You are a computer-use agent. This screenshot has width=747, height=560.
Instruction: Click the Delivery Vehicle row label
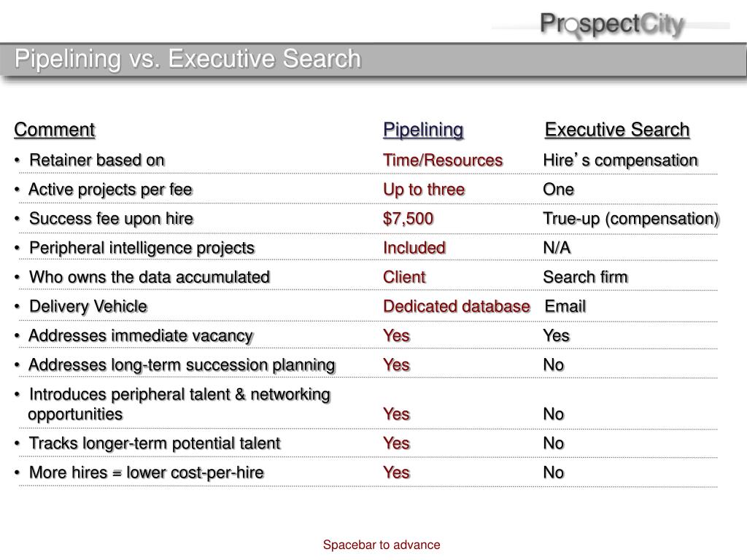pyautogui.click(x=88, y=306)
